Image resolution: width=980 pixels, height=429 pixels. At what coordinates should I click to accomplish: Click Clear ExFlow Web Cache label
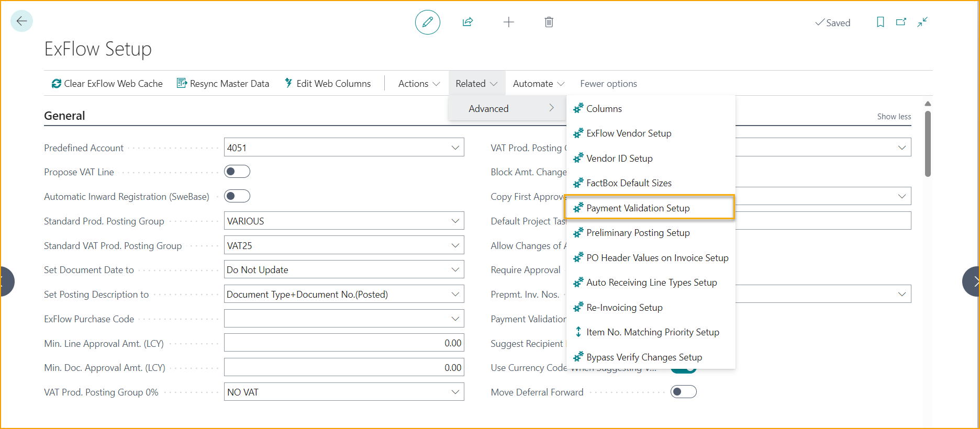[113, 84]
